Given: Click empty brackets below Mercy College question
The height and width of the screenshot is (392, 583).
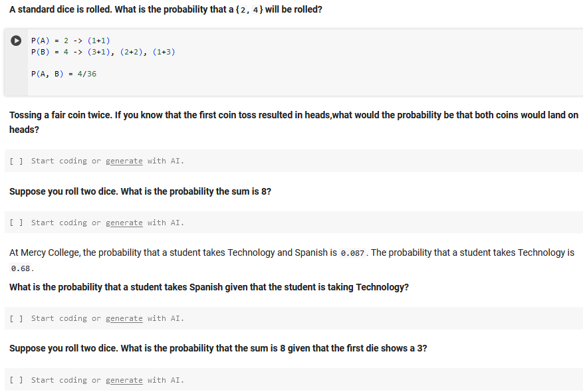Looking at the screenshot, I should (17, 318).
